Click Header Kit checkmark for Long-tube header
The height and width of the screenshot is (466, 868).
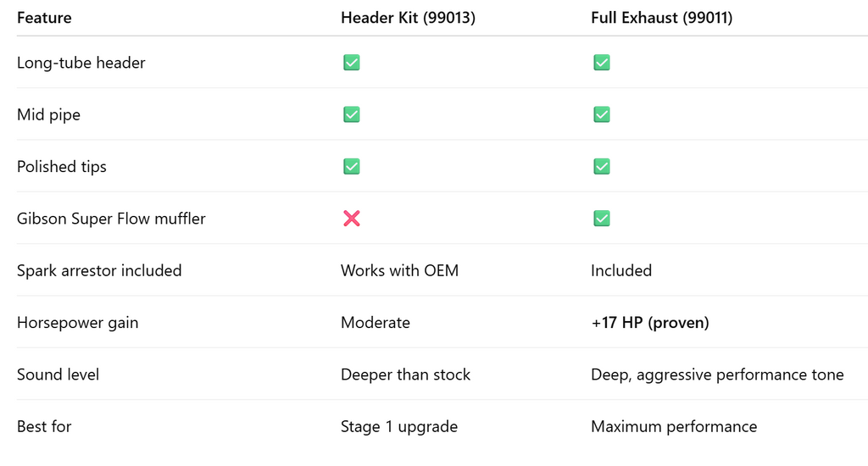(x=351, y=63)
